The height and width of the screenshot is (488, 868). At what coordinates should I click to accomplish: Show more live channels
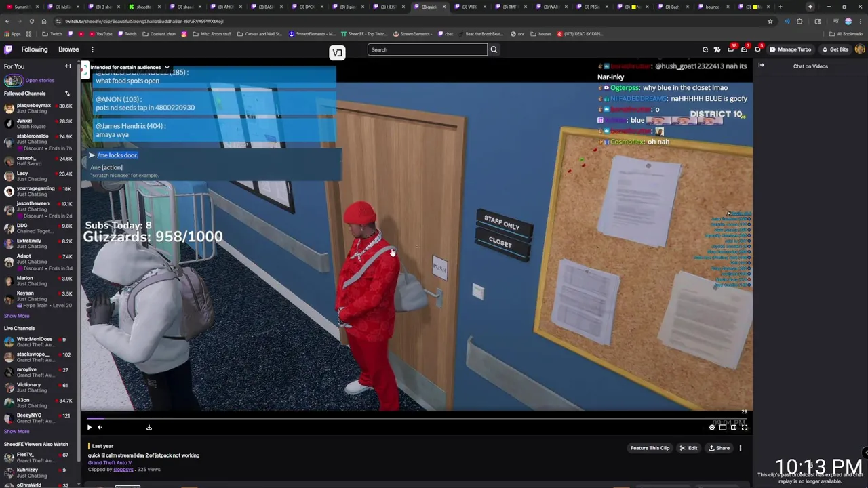pos(16,431)
